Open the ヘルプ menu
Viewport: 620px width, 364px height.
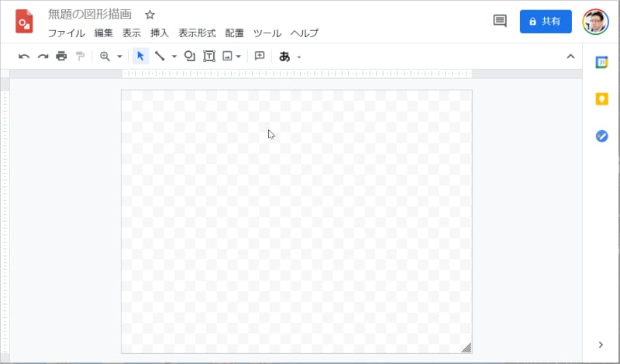pos(305,33)
